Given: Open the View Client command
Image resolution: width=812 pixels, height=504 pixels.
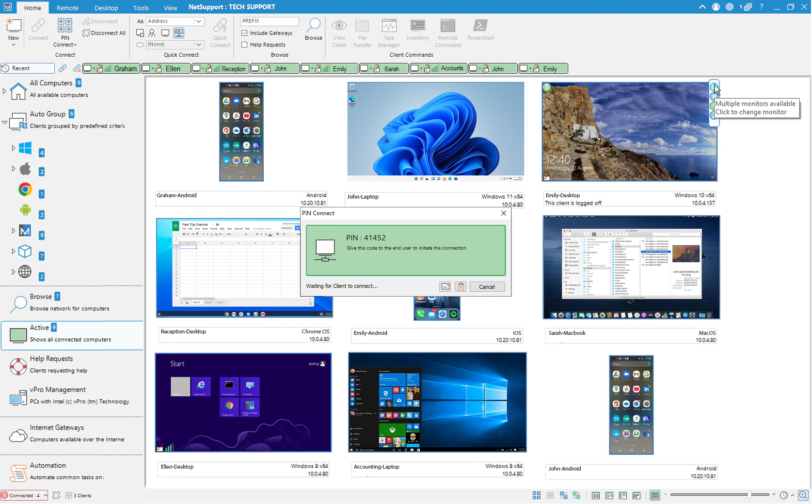Looking at the screenshot, I should [339, 32].
